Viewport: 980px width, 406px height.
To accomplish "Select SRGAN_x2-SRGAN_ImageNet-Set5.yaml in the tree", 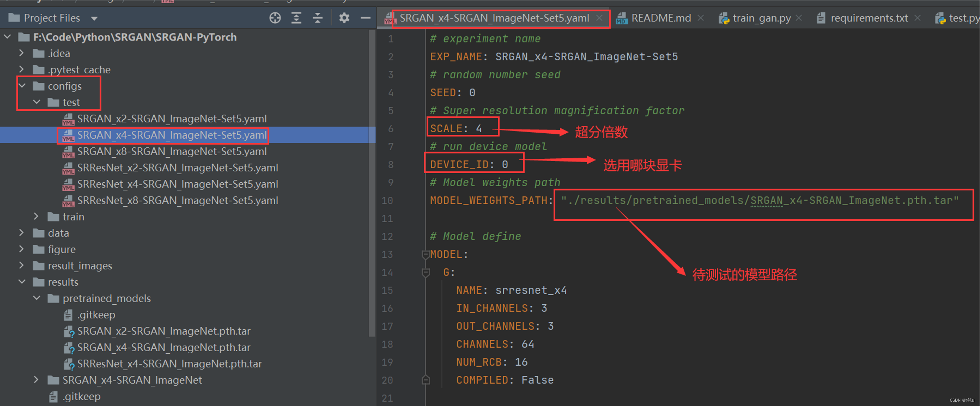I will (x=171, y=118).
